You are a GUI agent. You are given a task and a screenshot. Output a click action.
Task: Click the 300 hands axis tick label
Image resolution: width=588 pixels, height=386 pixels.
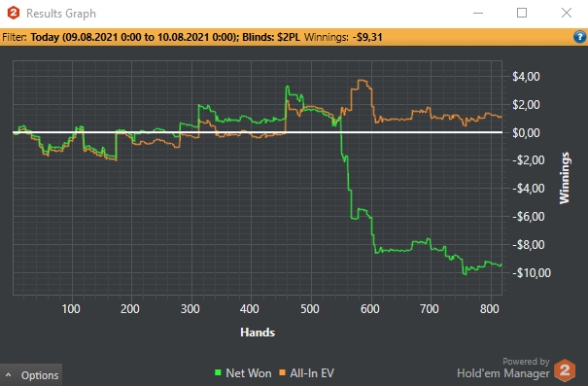click(x=190, y=309)
